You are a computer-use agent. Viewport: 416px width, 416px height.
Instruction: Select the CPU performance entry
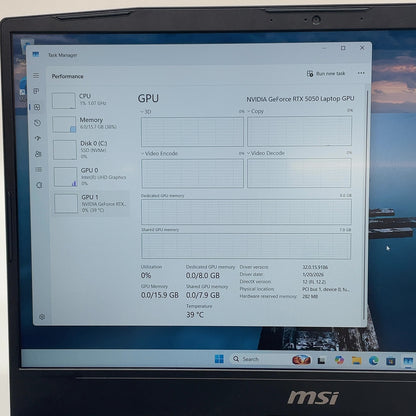pos(89,100)
